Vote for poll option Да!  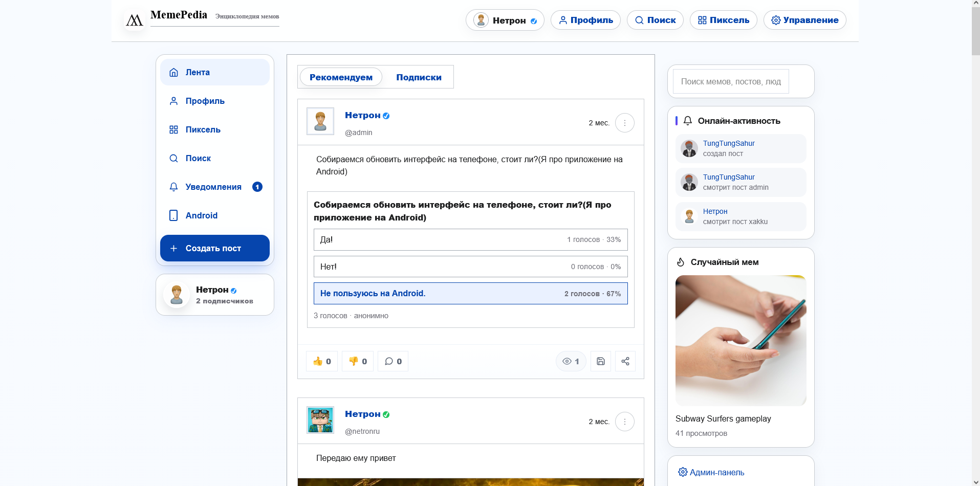tap(471, 239)
